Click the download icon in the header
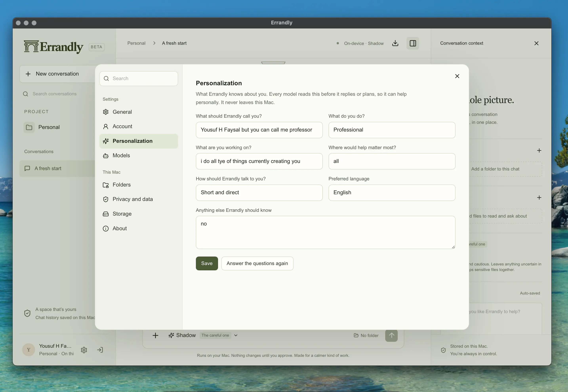 click(x=395, y=43)
